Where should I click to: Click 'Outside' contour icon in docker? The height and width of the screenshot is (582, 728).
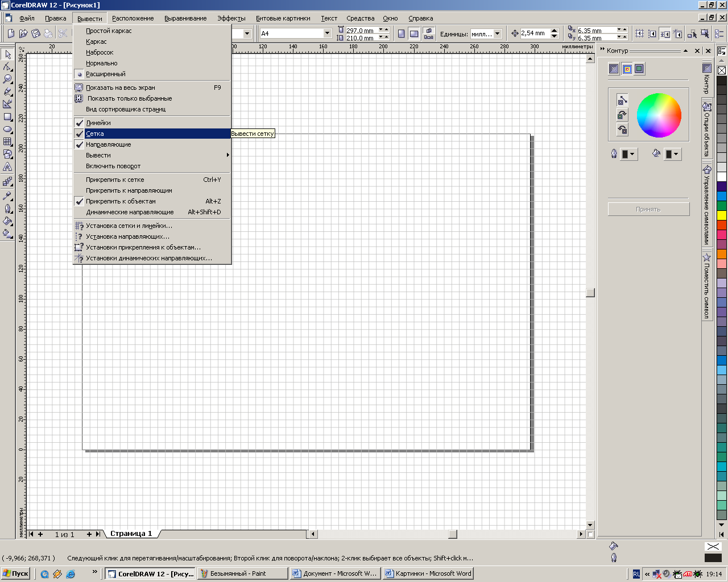coord(639,69)
